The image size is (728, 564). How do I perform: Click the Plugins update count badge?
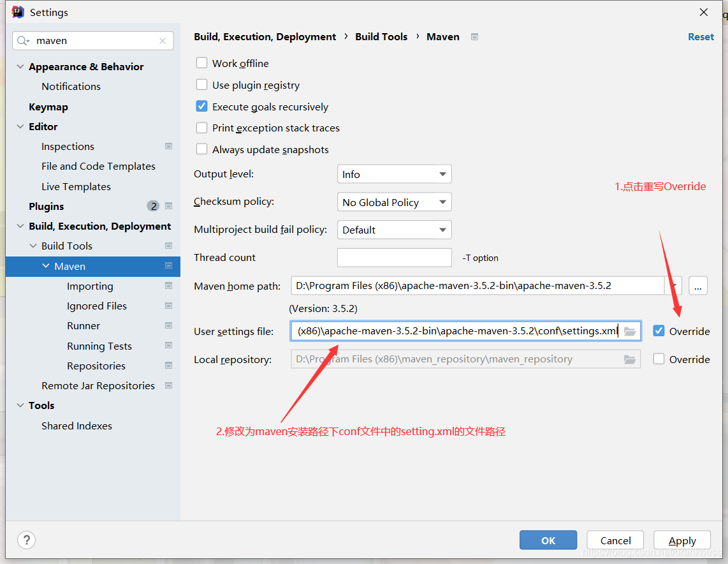153,206
